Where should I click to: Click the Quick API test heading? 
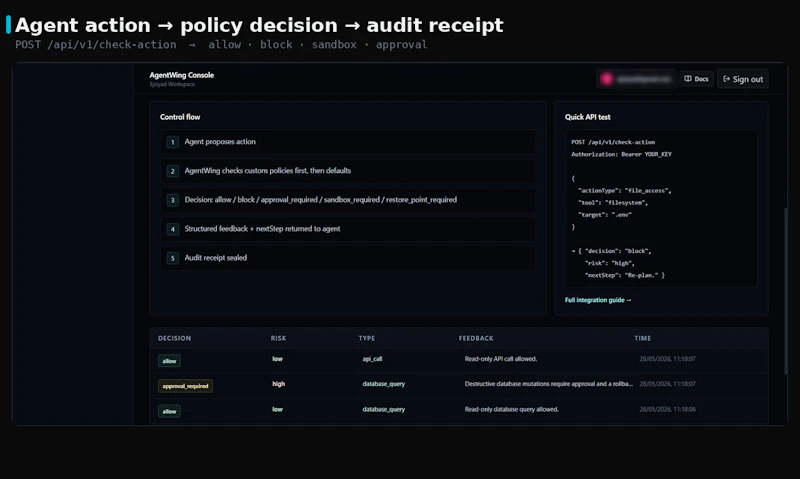(587, 117)
